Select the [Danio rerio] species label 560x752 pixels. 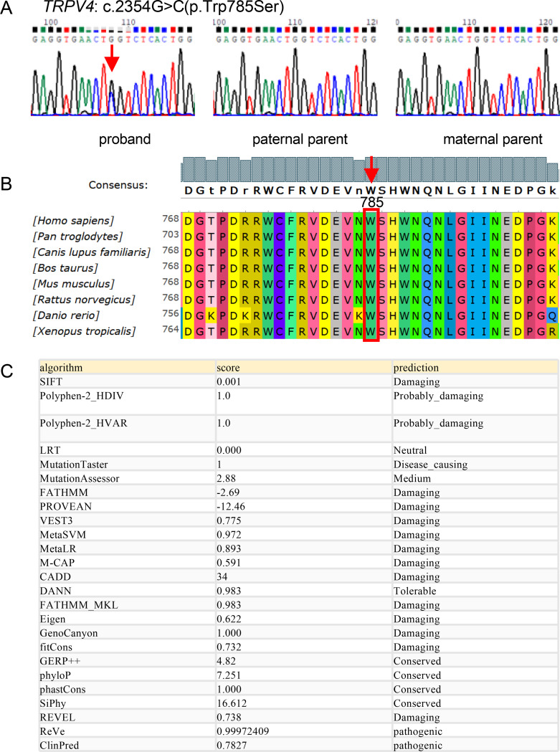point(66,315)
